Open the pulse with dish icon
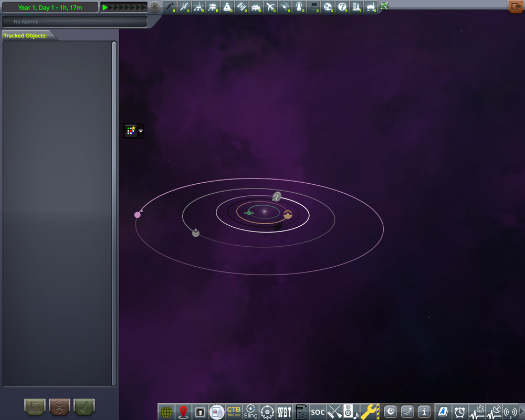The image size is (525, 420). 494,412
